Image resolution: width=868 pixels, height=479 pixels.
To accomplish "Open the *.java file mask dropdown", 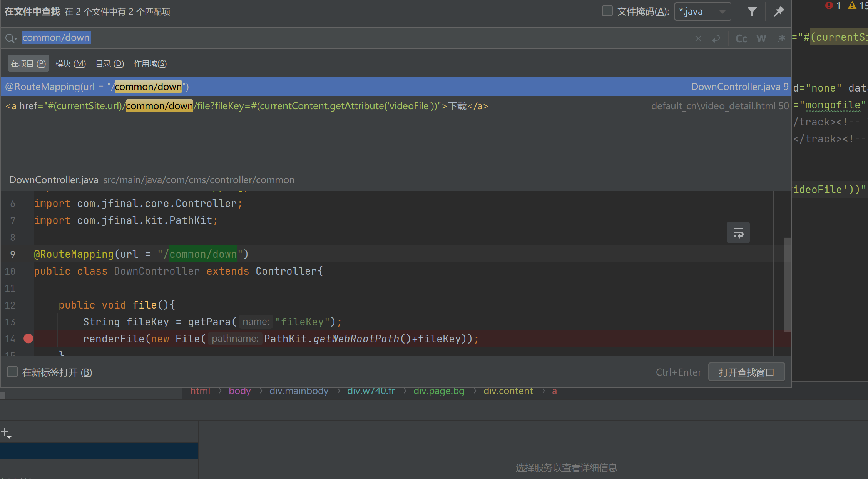I will click(x=722, y=12).
